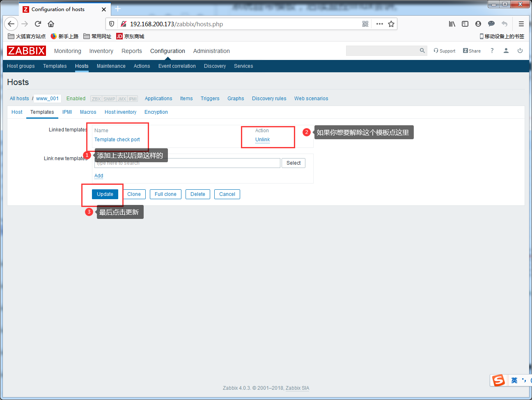This screenshot has height=400, width=532.
Task: Open Zabbix help question mark
Action: pyautogui.click(x=492, y=51)
